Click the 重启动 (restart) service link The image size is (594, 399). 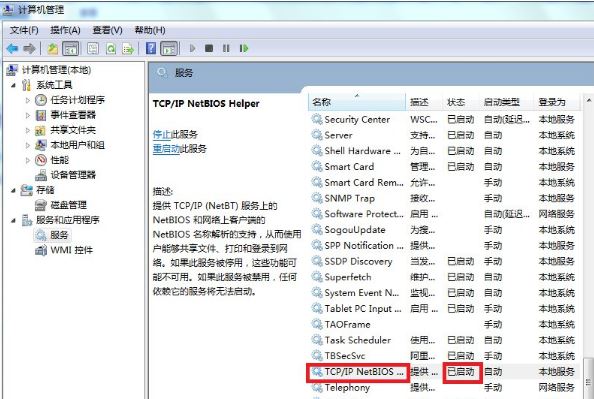[x=166, y=149]
